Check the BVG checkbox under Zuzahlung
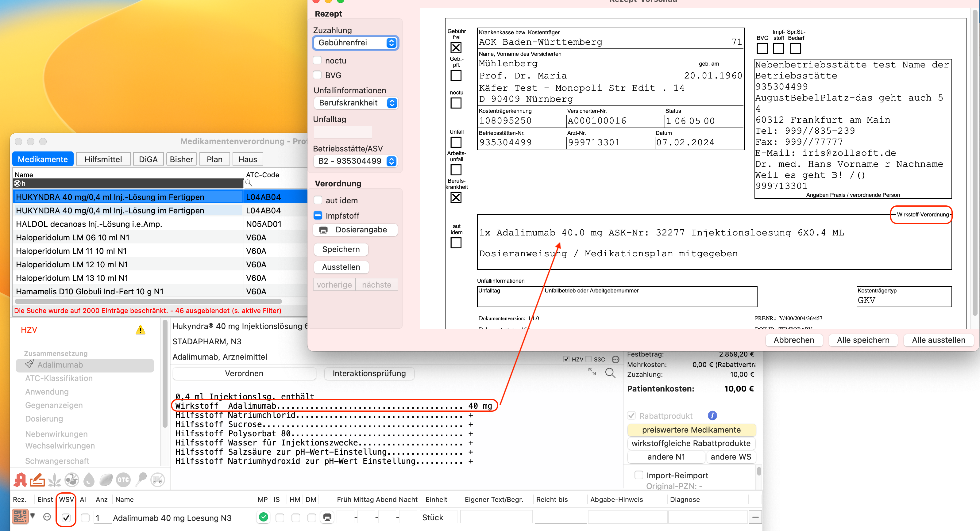 (x=317, y=75)
